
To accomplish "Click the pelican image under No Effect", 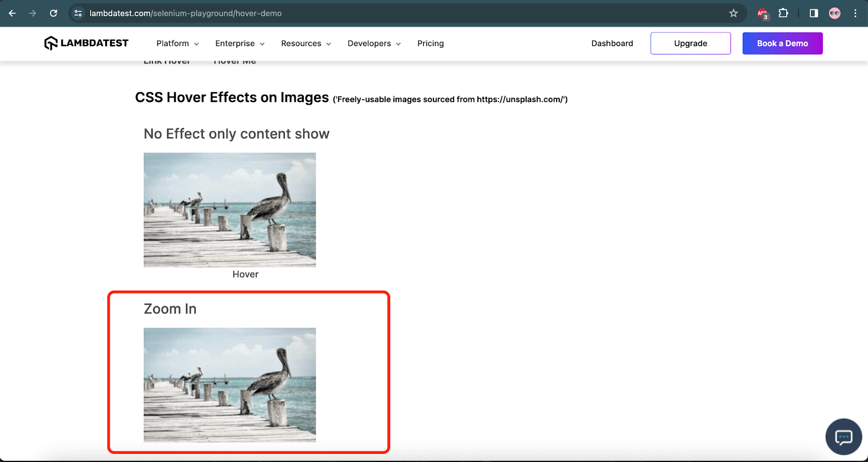I will click(229, 210).
